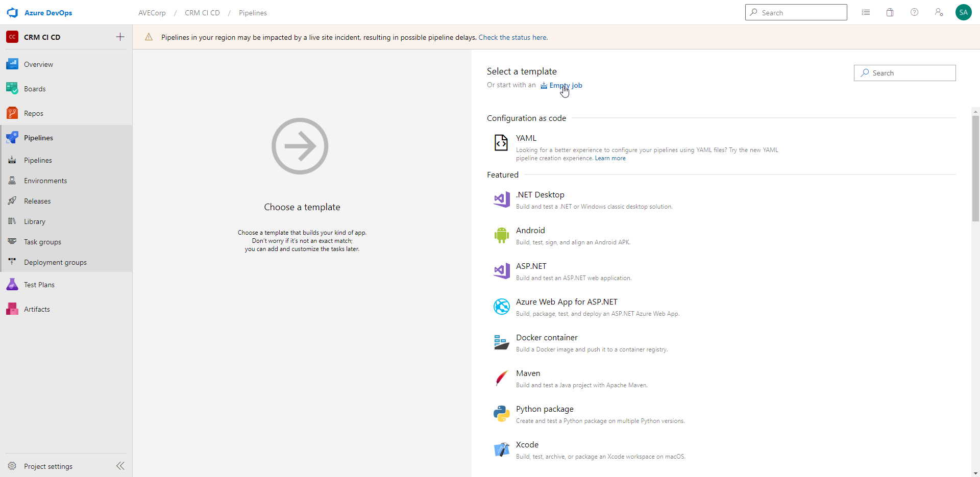
Task: Click the AVECorp breadcrumb
Action: pyautogui.click(x=152, y=13)
